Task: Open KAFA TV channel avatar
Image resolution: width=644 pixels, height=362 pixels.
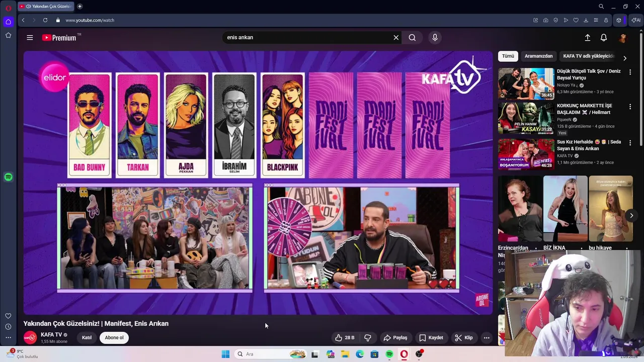Action: coord(30,338)
